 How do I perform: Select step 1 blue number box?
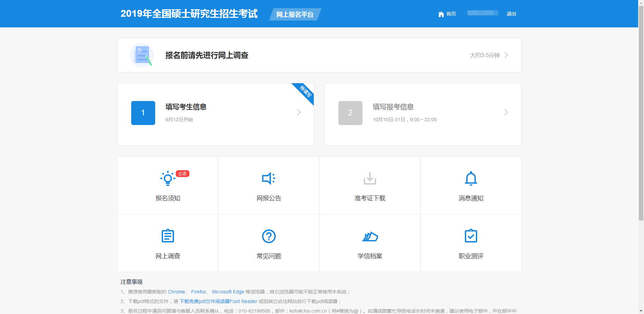click(143, 113)
